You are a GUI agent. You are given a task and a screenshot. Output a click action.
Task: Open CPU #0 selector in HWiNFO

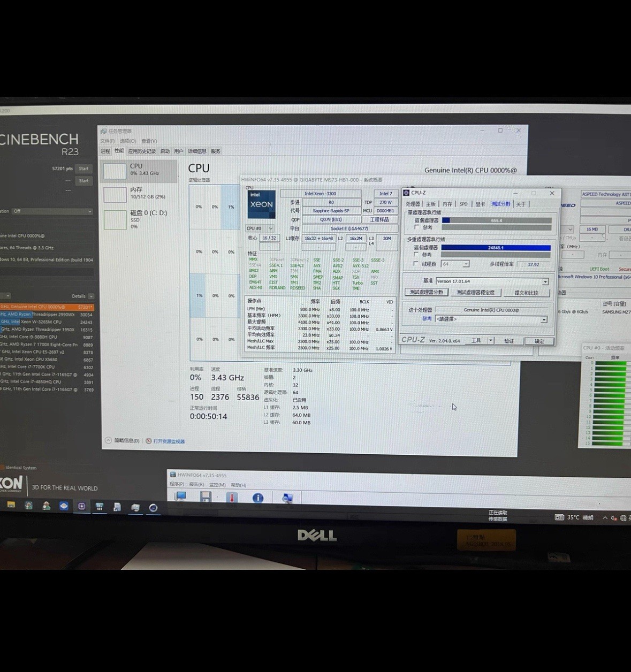[x=260, y=228]
